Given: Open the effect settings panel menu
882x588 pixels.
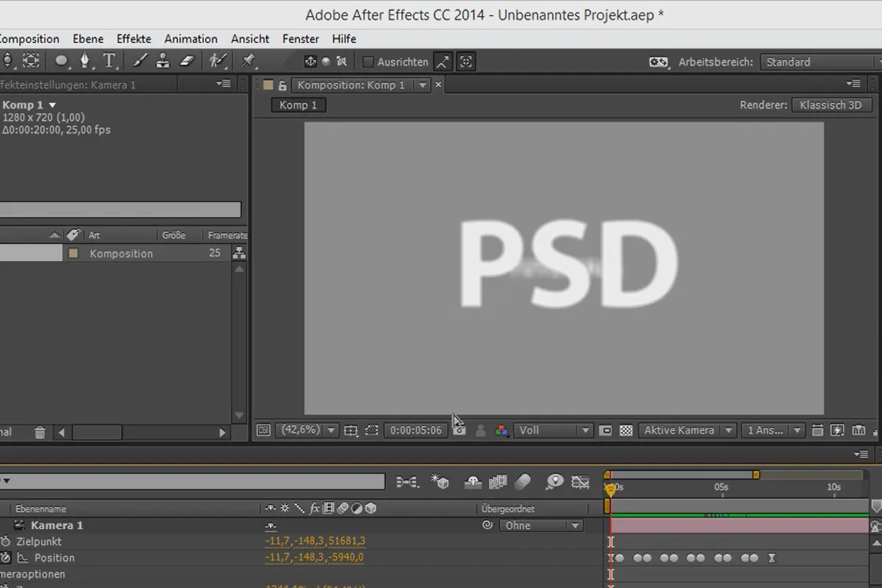Looking at the screenshot, I should (x=224, y=85).
